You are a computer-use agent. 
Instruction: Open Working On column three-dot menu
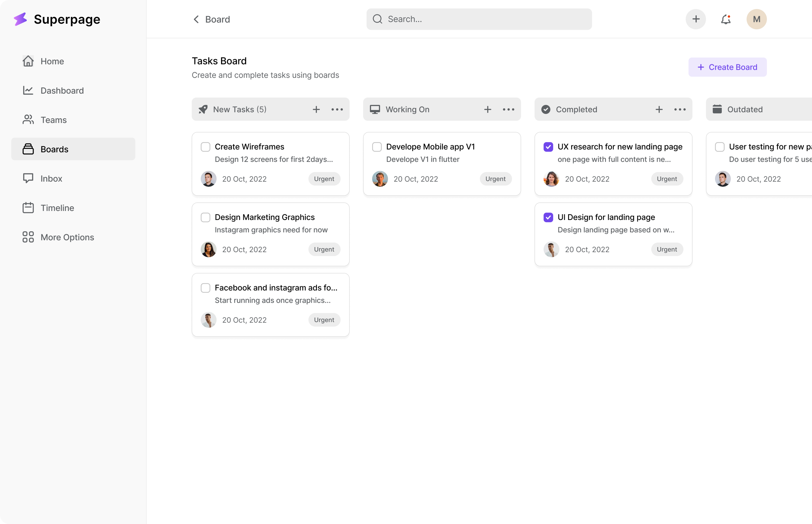[509, 110]
